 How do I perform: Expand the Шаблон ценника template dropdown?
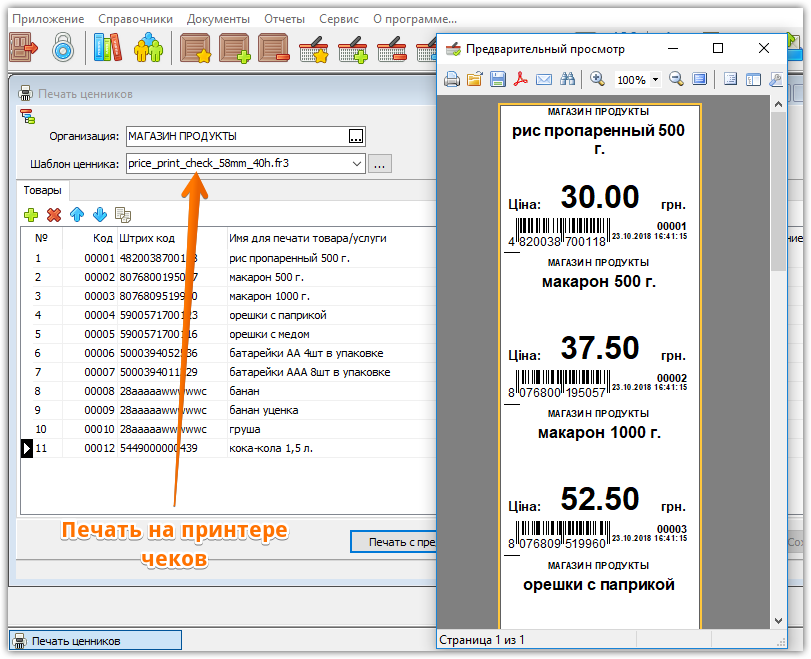[x=356, y=163]
